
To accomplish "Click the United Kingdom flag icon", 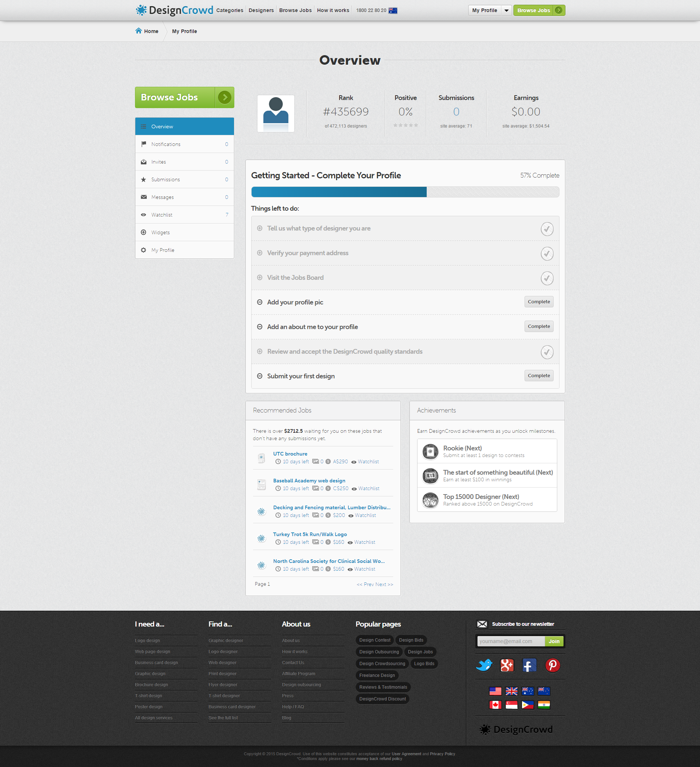I will pos(511,691).
